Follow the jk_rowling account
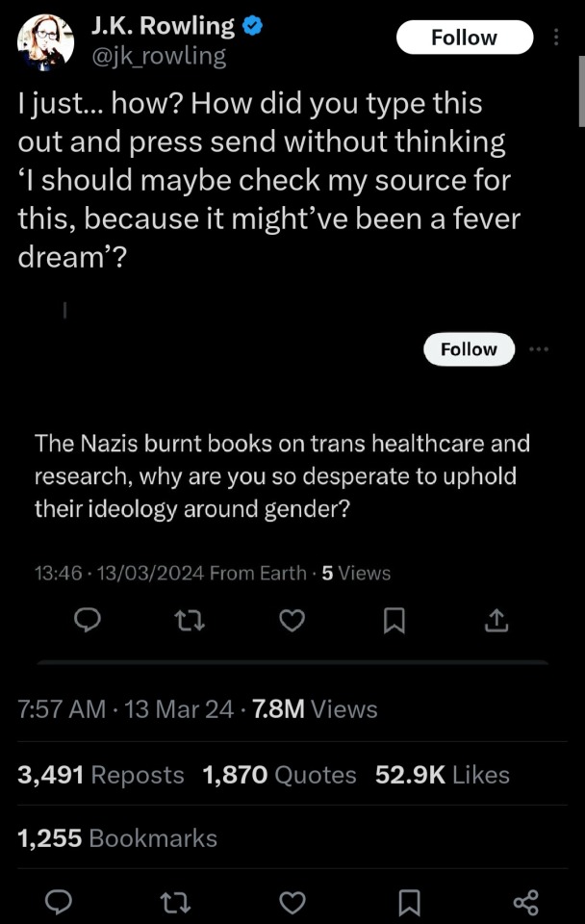 click(464, 38)
